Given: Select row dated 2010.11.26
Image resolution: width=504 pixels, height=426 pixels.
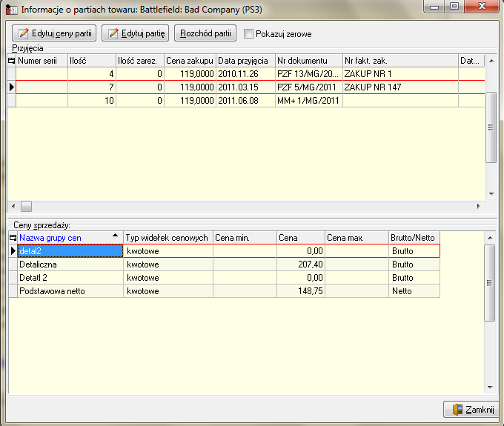Looking at the screenshot, I should tap(245, 74).
